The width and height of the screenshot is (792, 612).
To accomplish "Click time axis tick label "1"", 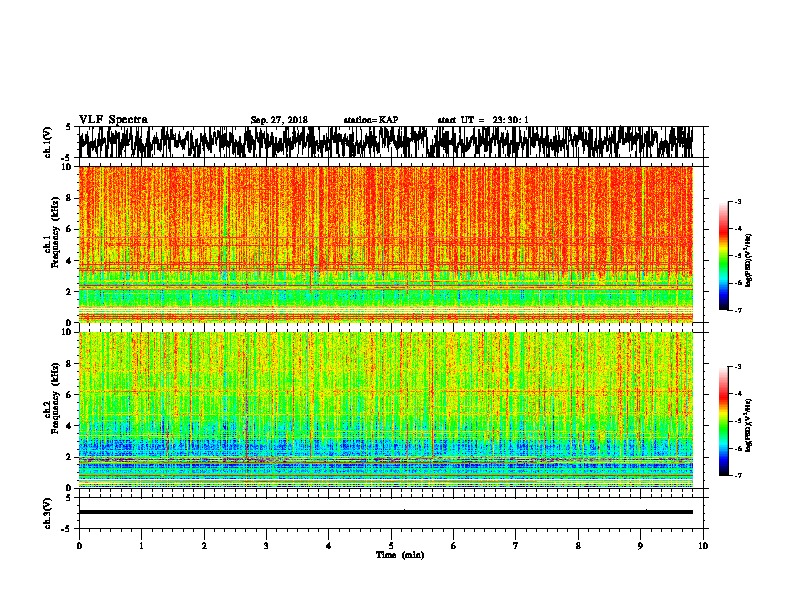I will click(x=141, y=546).
